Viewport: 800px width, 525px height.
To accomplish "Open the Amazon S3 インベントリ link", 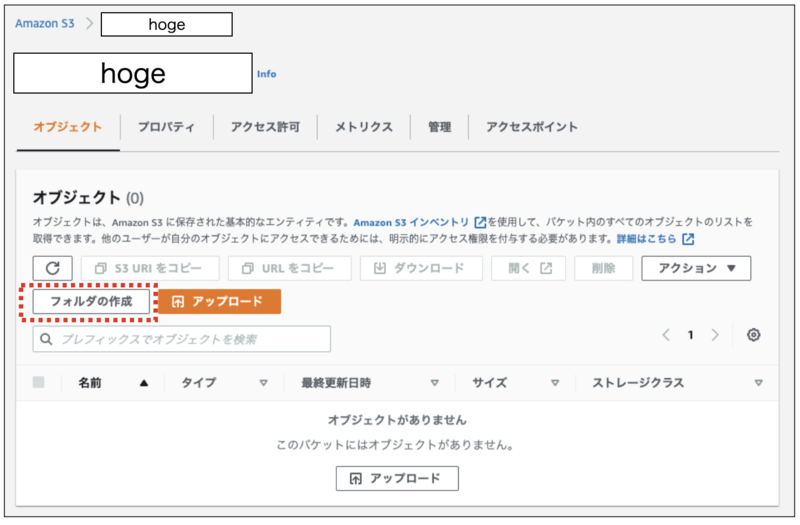I will pyautogui.click(x=411, y=222).
